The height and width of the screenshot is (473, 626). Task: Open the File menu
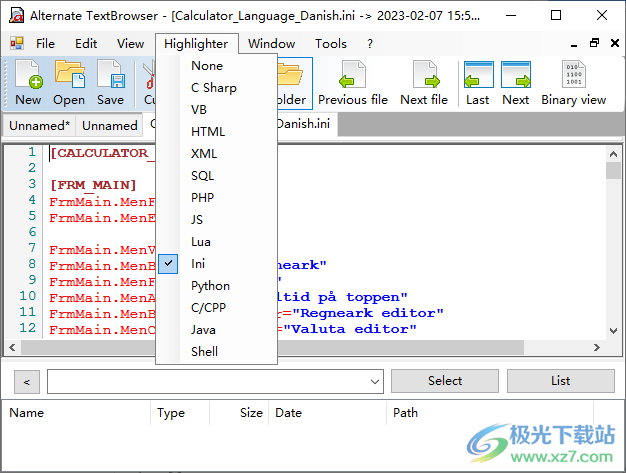[45, 44]
